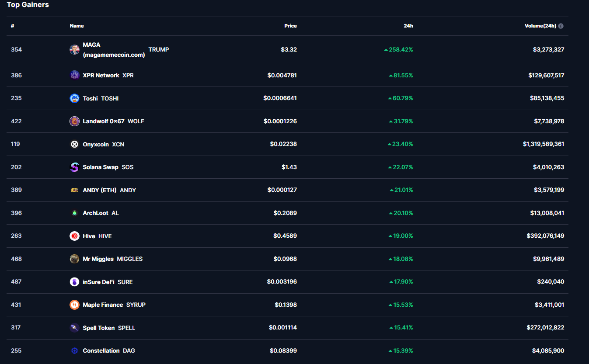Screen dimensions: 589x364
Task: Open the ANDY (ETH) coin page
Action: (x=100, y=190)
